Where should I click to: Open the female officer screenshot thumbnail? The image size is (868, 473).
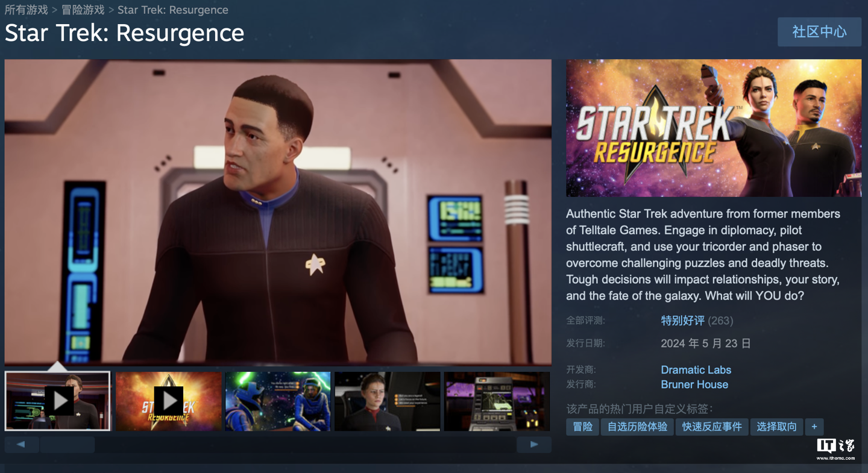click(x=388, y=401)
